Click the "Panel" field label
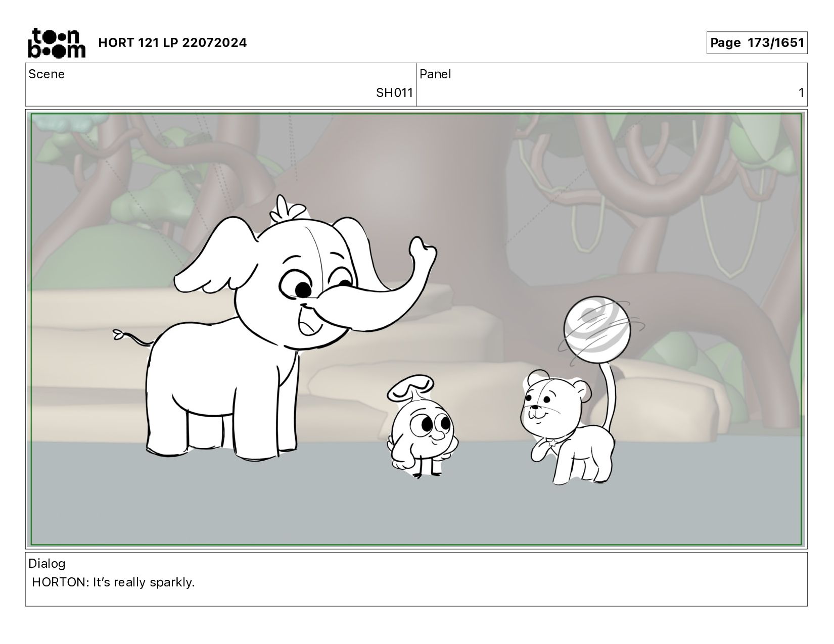The image size is (834, 644). point(435,74)
